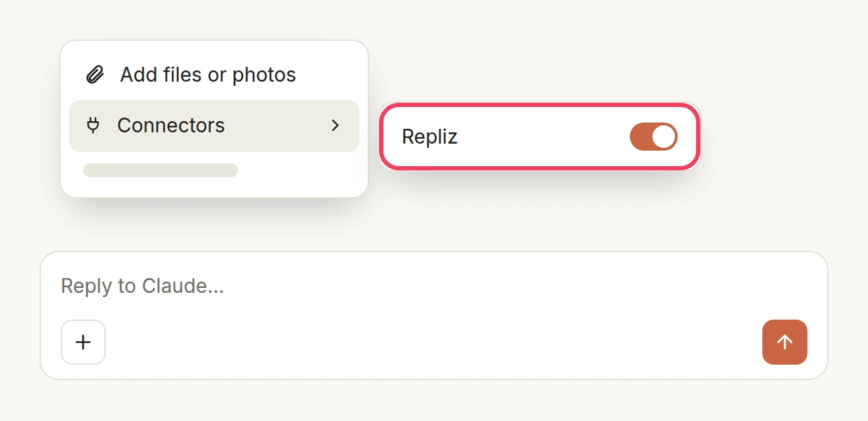Click the plus icon in reply box
Viewport: 868px width, 421px height.
pyautogui.click(x=83, y=342)
